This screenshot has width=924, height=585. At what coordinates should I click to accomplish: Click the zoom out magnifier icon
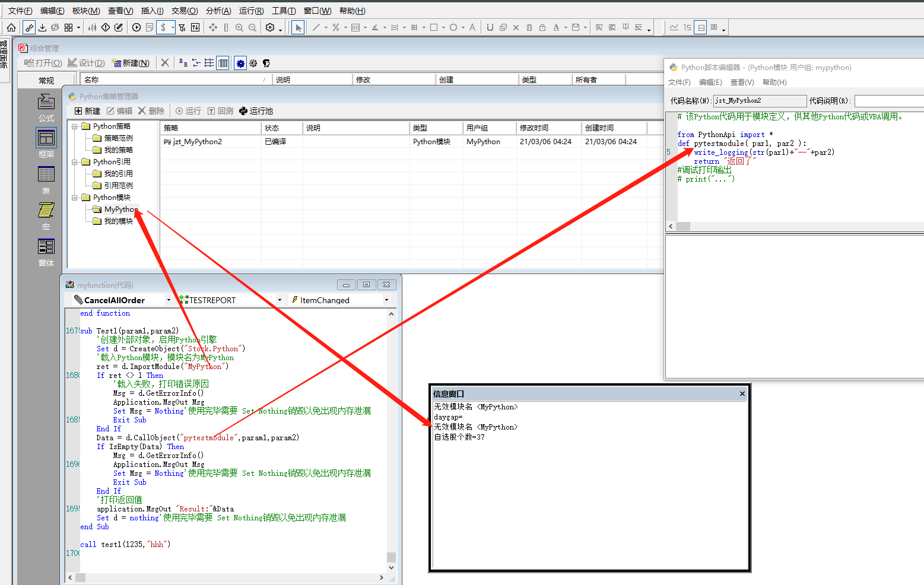[252, 27]
